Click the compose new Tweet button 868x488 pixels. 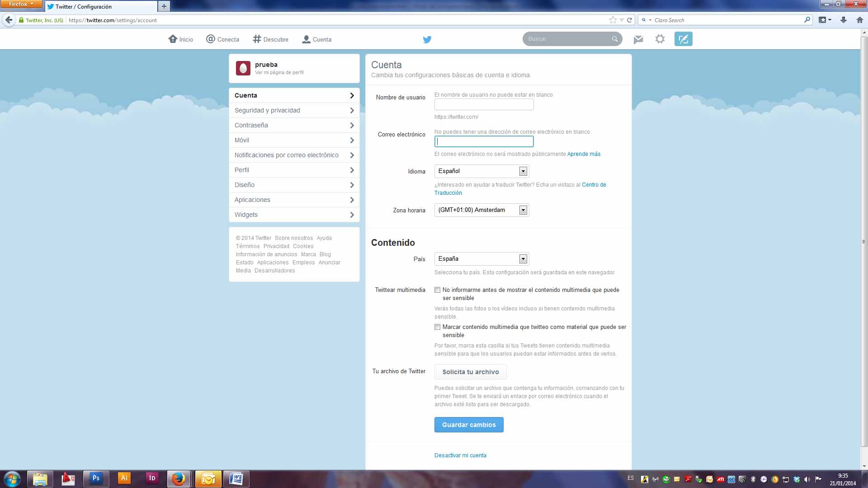coord(683,39)
